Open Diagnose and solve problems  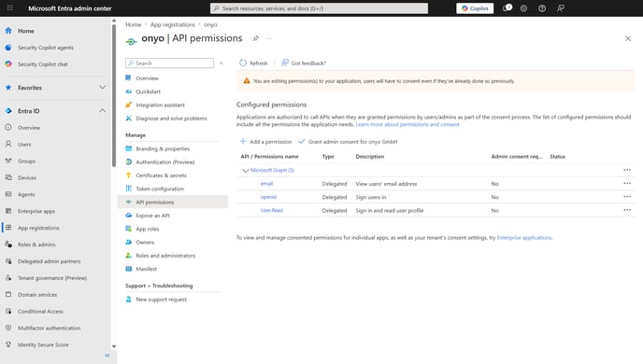tap(171, 119)
